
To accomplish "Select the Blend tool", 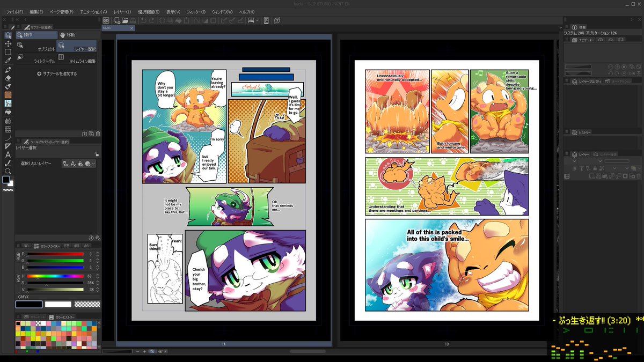I will [8, 121].
